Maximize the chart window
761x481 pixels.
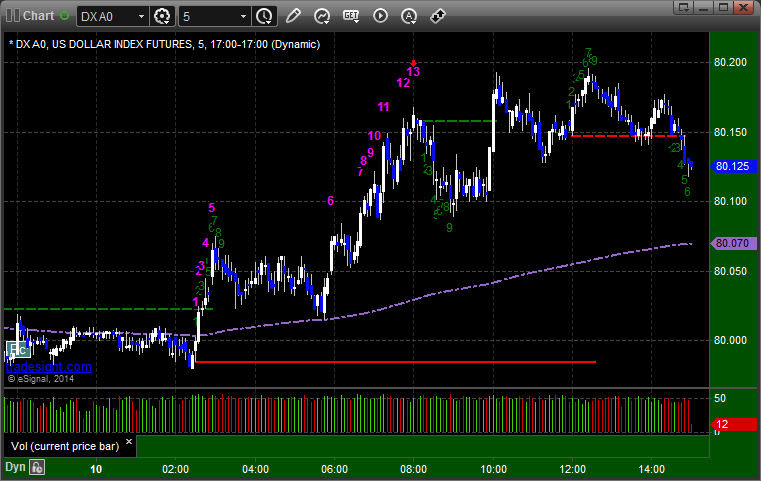[723, 7]
